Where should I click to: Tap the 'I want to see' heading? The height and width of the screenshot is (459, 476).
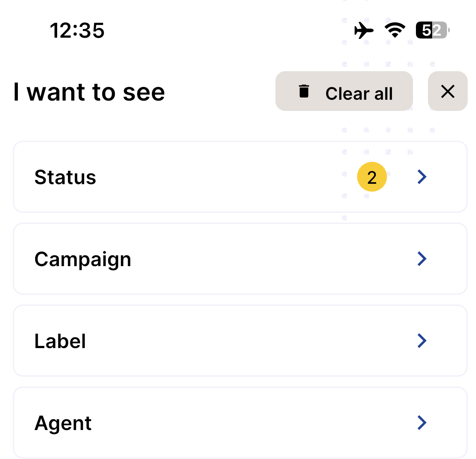(89, 92)
